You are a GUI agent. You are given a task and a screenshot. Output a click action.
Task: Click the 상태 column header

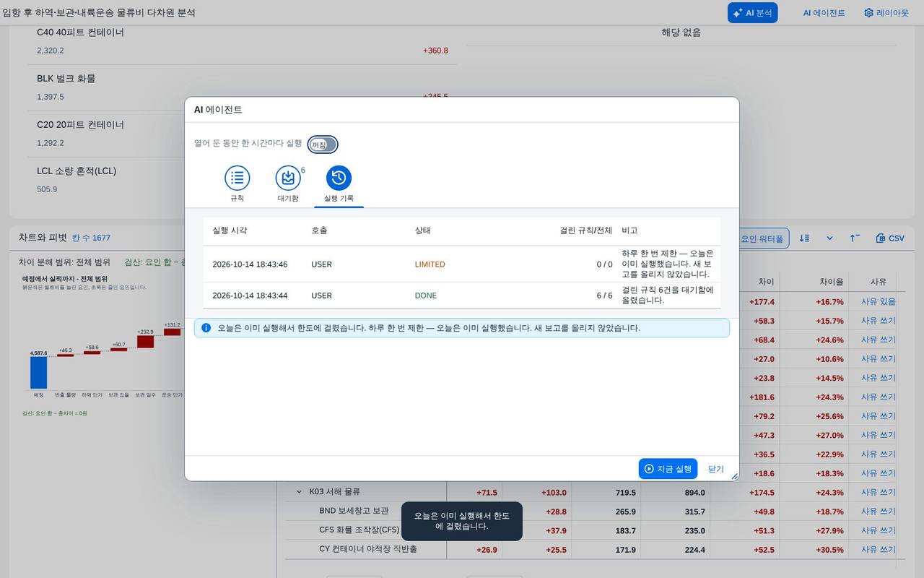tap(423, 230)
